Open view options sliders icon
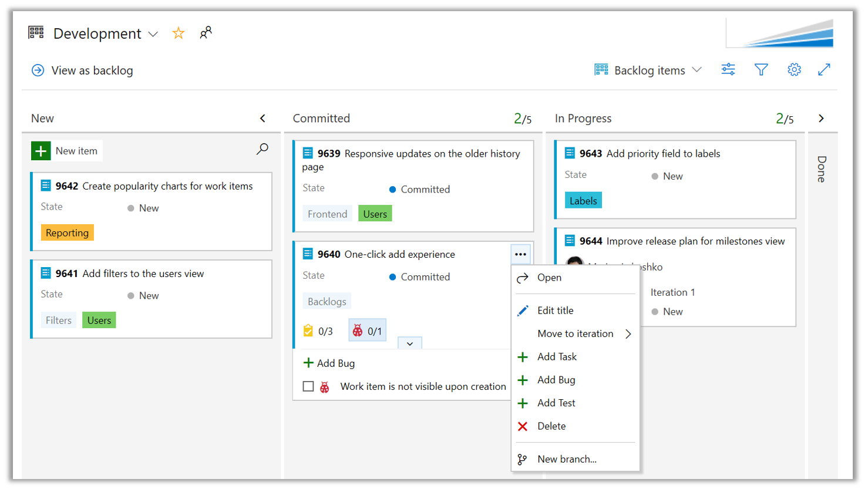868x489 pixels. (728, 70)
